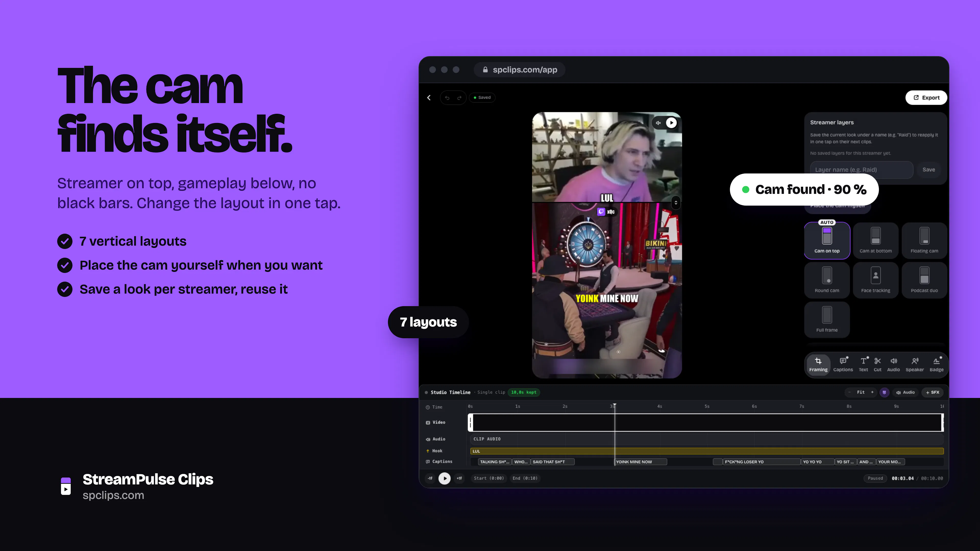Switch to the Cut tab
Viewport: 980px width, 551px height.
point(878,365)
